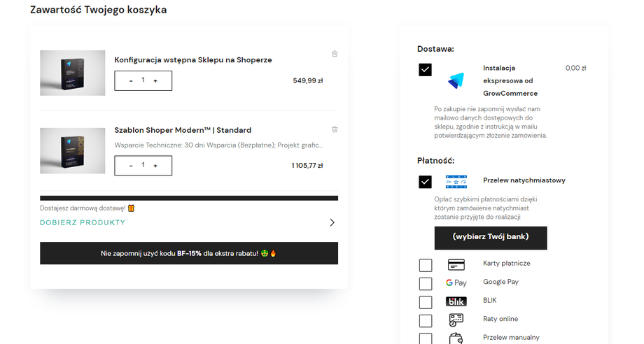Click the Szablon Shoper Modern product title
The height and width of the screenshot is (344, 644).
(183, 130)
